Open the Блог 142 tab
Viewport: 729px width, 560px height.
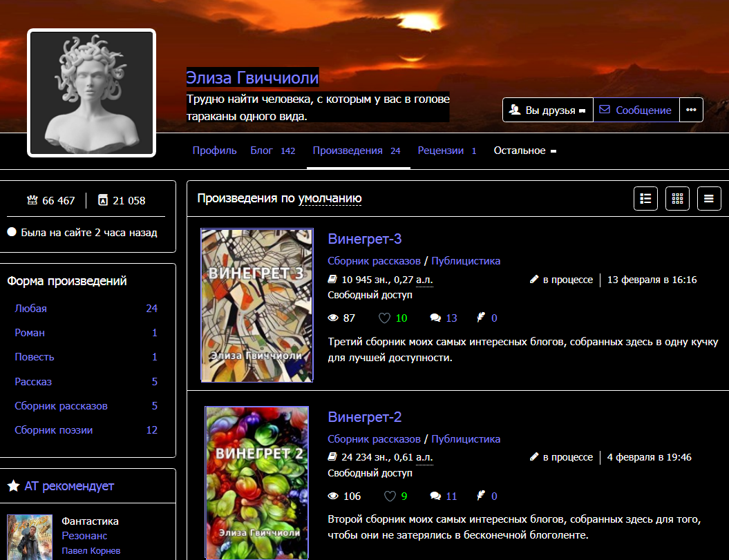click(x=272, y=151)
